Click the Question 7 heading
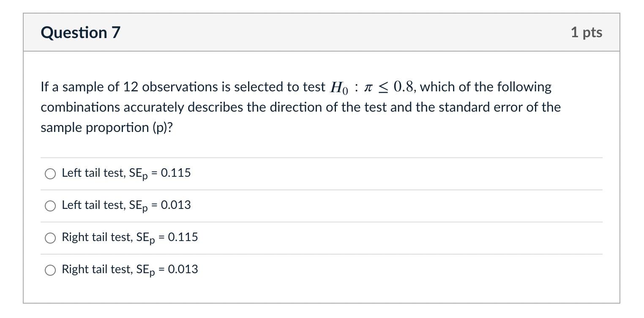Screen dimensions: 644x318 pyautogui.click(x=81, y=33)
